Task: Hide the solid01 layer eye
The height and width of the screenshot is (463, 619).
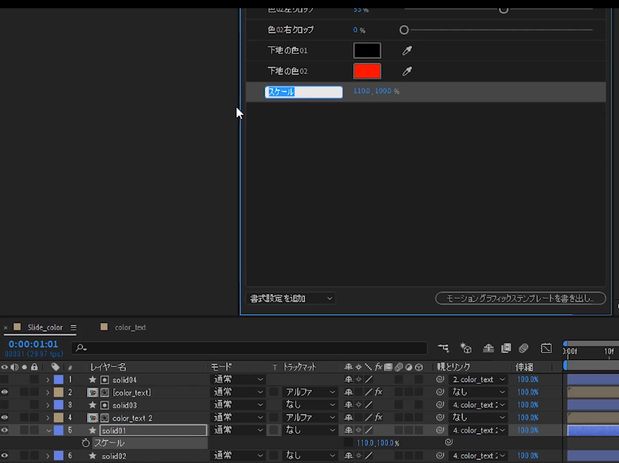Action: [4, 430]
